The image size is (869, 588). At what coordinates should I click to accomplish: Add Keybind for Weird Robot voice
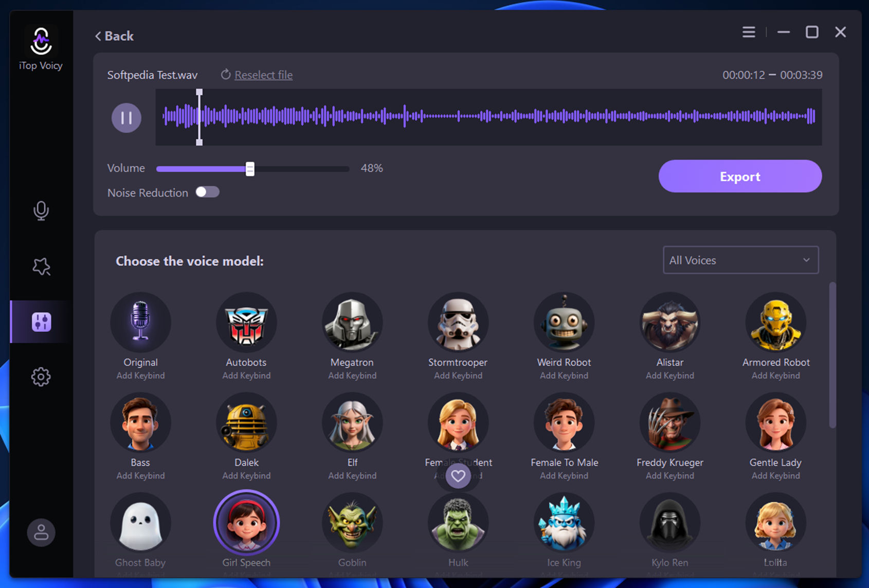564,376
